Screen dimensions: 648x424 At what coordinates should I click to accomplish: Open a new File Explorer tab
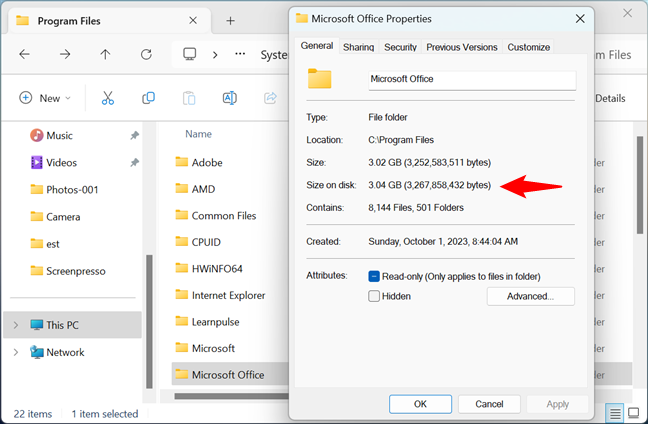point(230,20)
